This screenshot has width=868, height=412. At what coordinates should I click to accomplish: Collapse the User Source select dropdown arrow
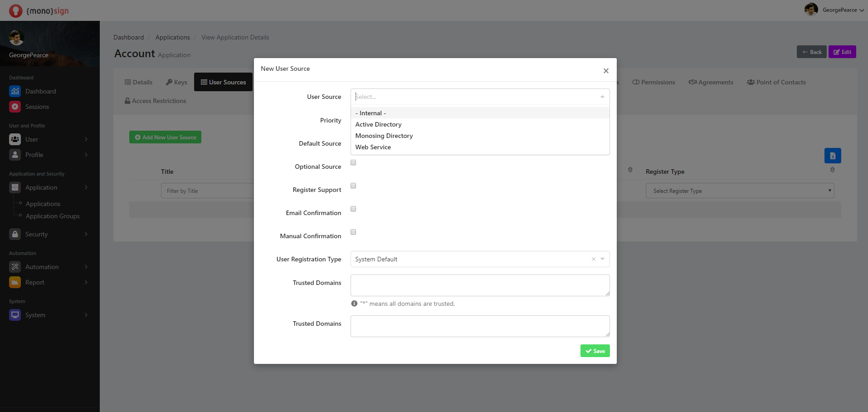[602, 97]
